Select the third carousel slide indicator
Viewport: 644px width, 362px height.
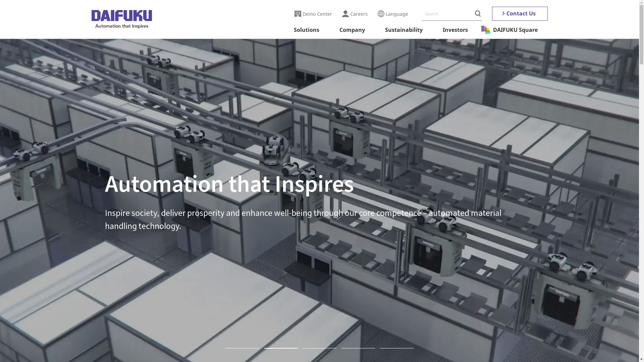pyautogui.click(x=319, y=348)
